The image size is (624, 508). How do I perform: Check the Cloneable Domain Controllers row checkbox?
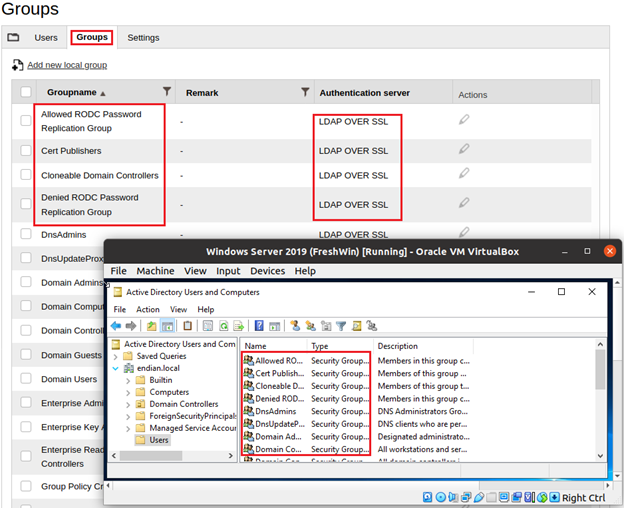pos(26,174)
